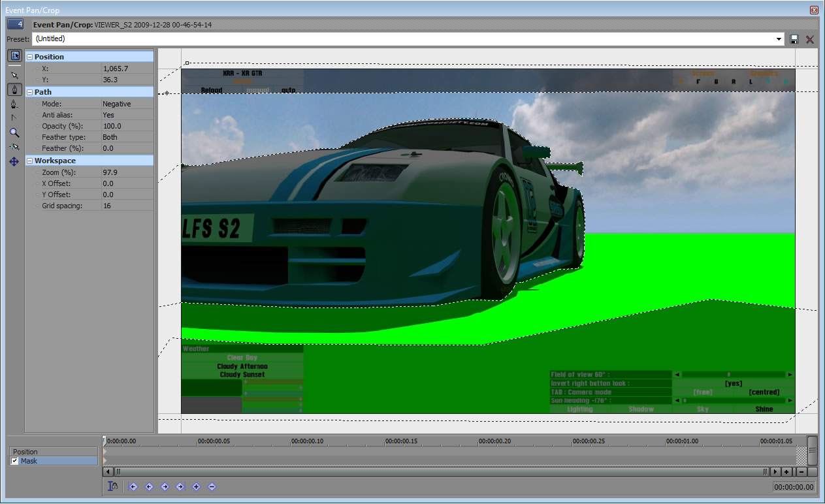
Task: Click ruler at 00:00:00.10 mark
Action: point(308,441)
